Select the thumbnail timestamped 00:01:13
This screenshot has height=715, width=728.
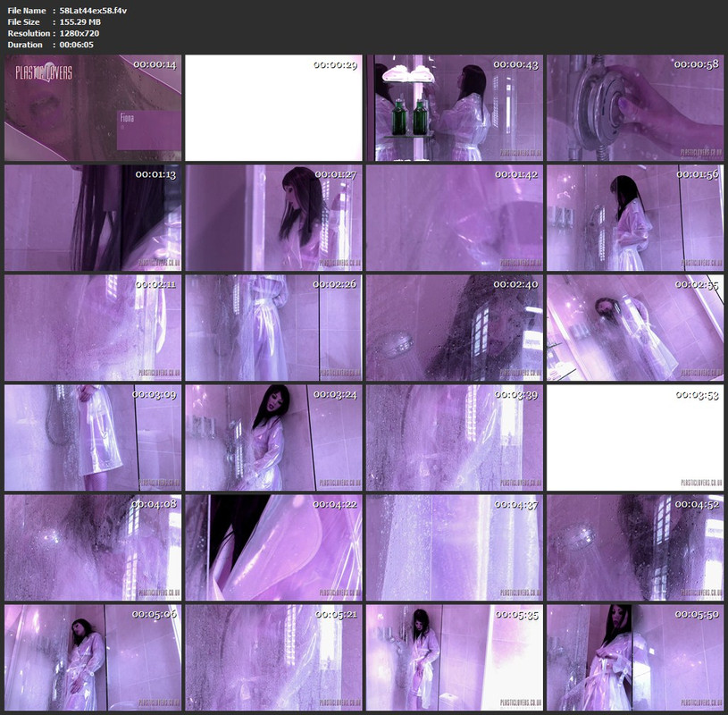(93, 218)
